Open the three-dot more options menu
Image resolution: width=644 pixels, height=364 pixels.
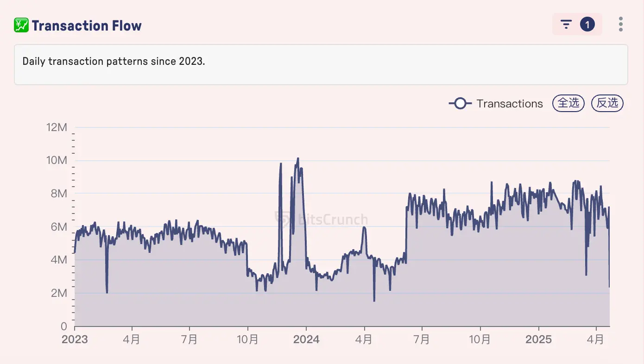coord(620,25)
